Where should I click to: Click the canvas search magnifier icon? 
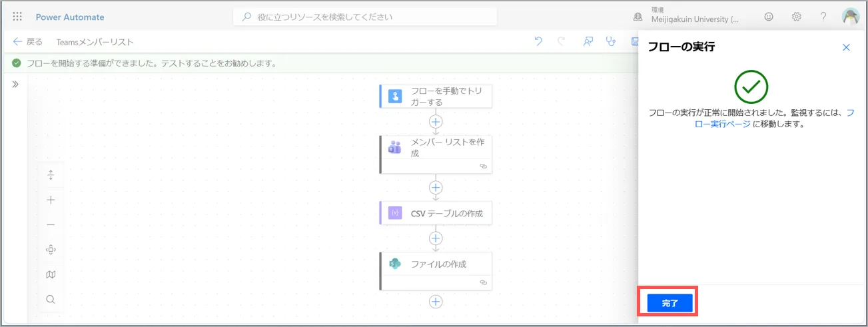51,299
